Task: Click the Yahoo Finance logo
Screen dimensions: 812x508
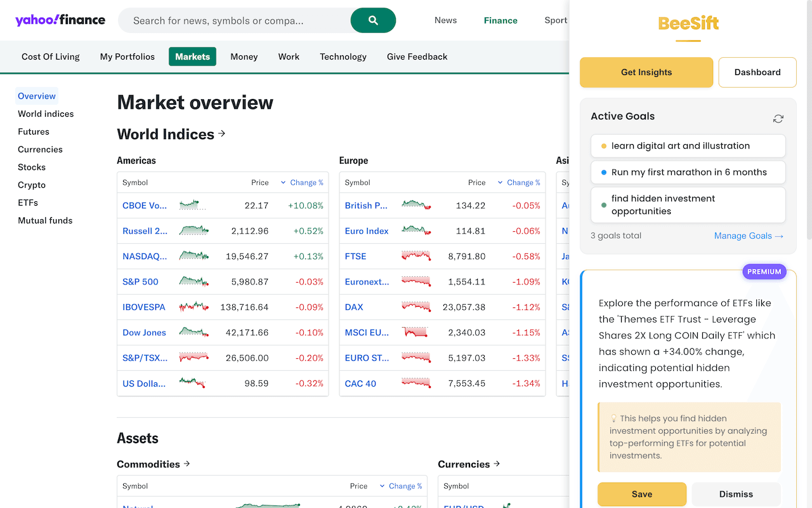Action: pos(60,20)
